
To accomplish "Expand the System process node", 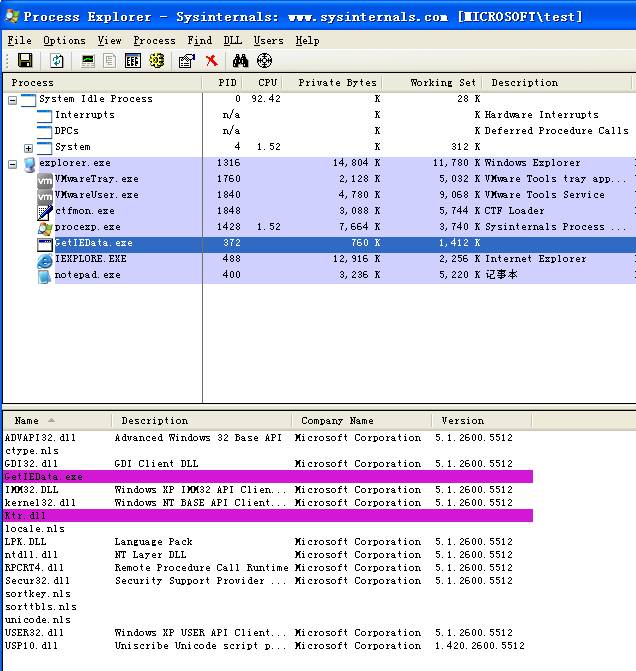I will coord(28,148).
